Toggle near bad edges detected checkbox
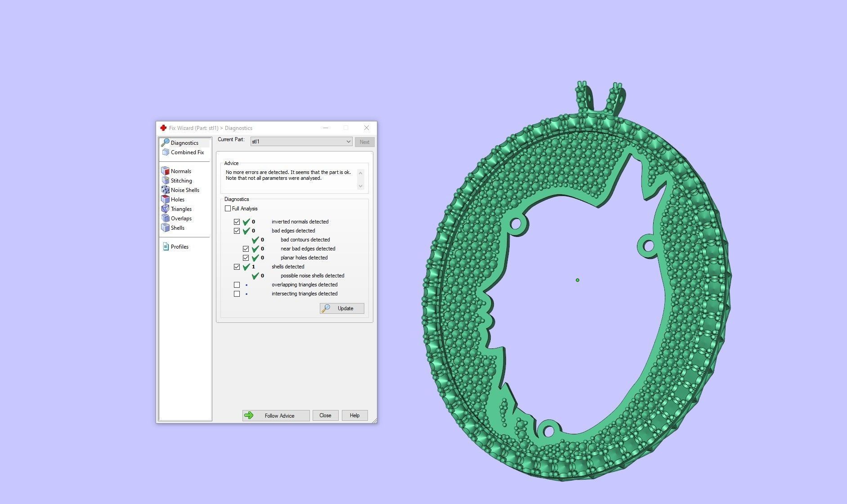847x504 pixels. 246,249
